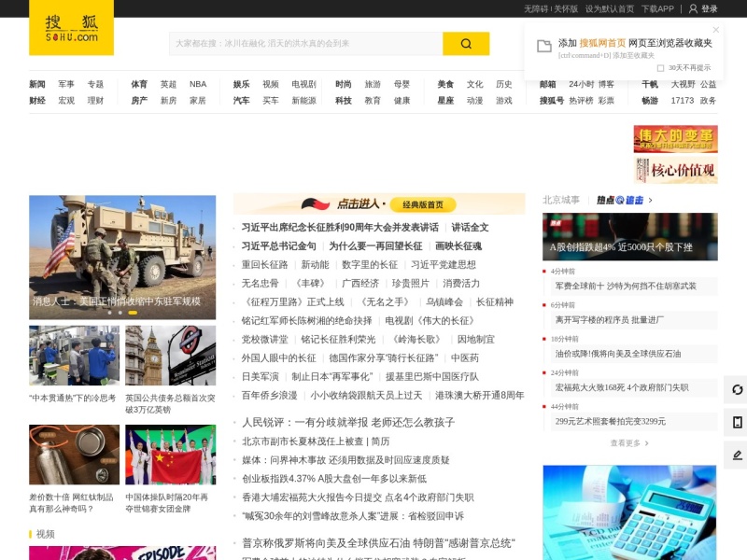Click the refresh icon in the right sidebar
747x560 pixels.
(737, 389)
